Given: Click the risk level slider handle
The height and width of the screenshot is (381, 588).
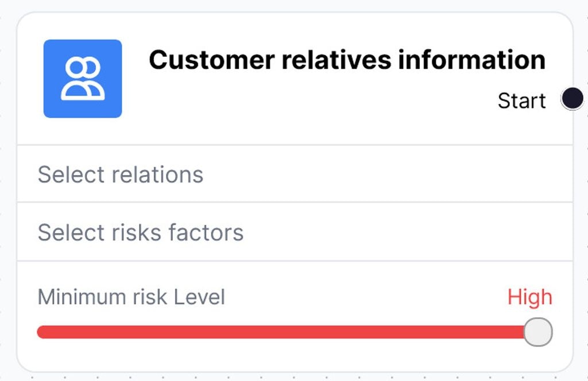Looking at the screenshot, I should click(x=537, y=332).
